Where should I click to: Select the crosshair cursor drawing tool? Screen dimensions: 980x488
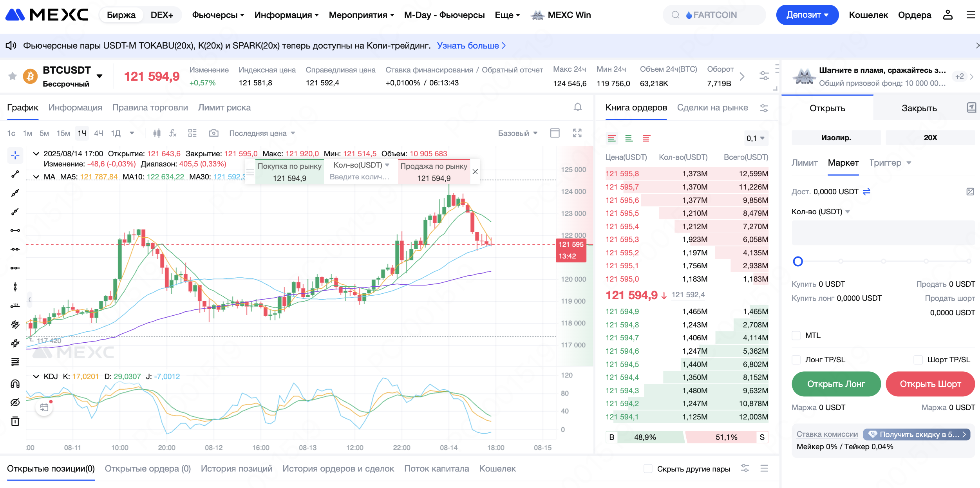tap(15, 155)
